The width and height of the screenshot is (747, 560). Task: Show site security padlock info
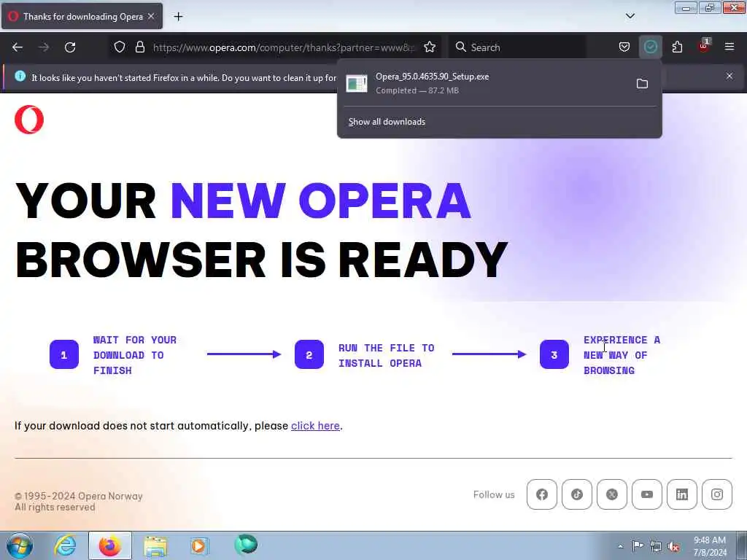(x=139, y=47)
